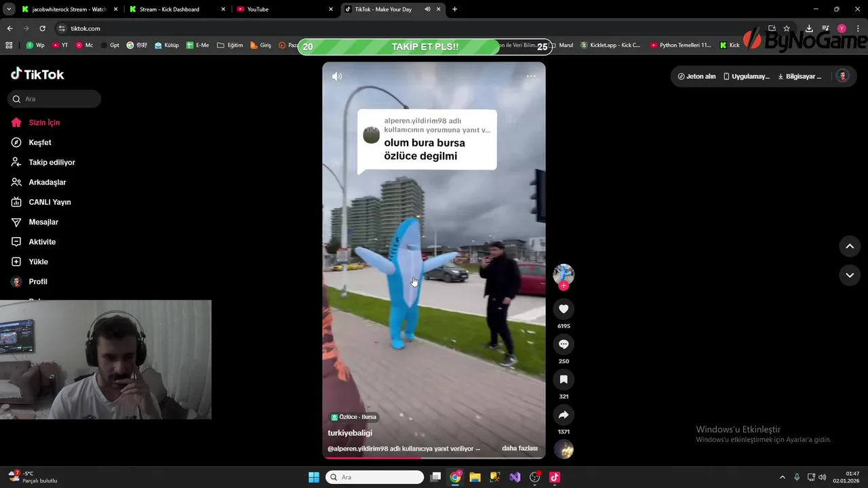The height and width of the screenshot is (488, 868).
Task: Open the Chrome profile avatar in the toolbar
Action: pyautogui.click(x=842, y=28)
